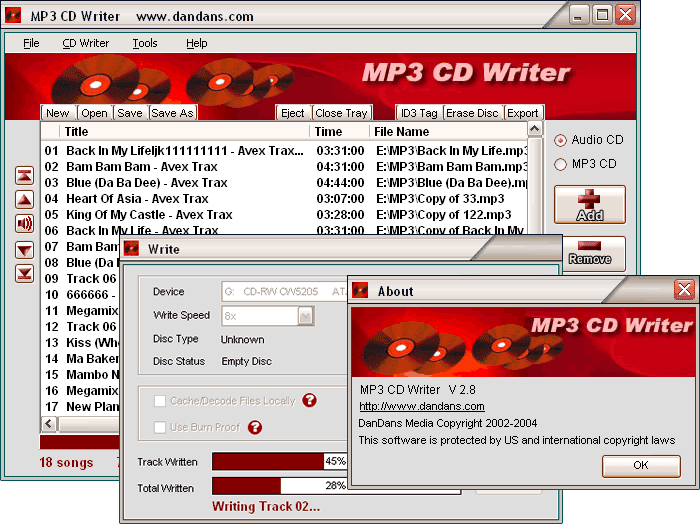Click the red disc capacity bar in main window
The width and height of the screenshot is (700, 525).
coord(79,442)
